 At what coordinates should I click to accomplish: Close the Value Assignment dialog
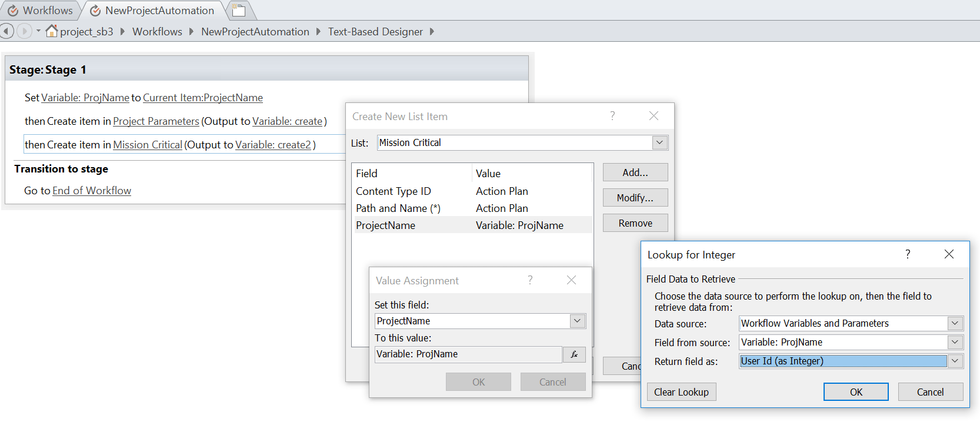(x=571, y=280)
